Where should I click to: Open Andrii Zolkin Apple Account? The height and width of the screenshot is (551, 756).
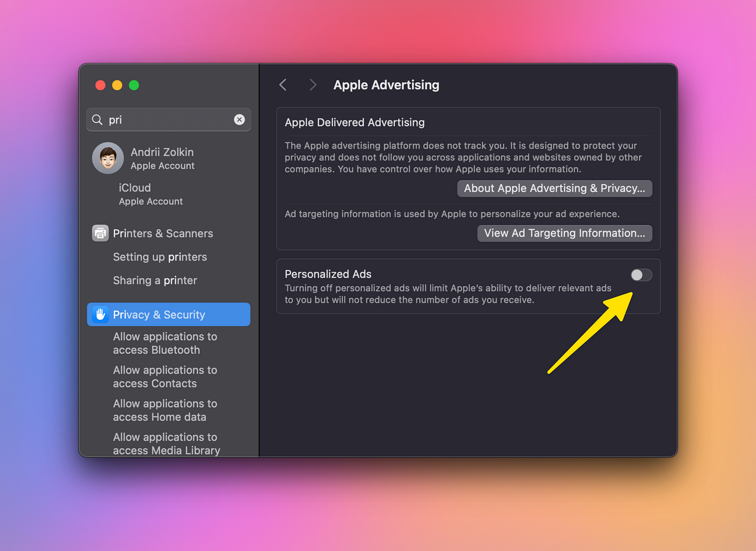[x=168, y=158]
